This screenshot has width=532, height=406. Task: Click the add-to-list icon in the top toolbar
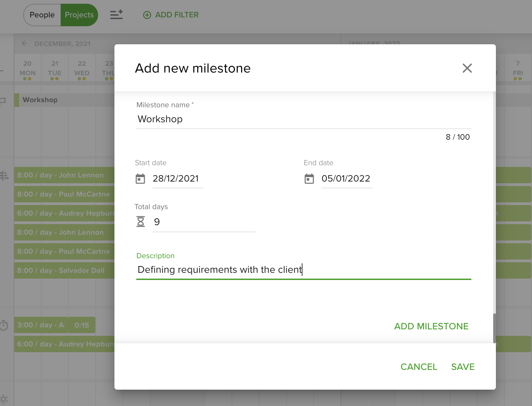[x=116, y=14]
